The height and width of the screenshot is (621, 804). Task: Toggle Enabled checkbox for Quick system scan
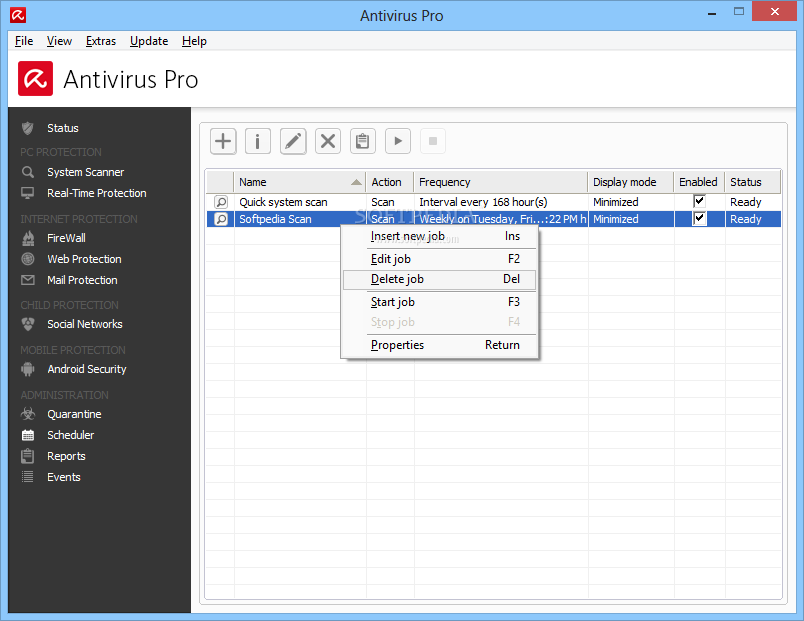tap(699, 201)
